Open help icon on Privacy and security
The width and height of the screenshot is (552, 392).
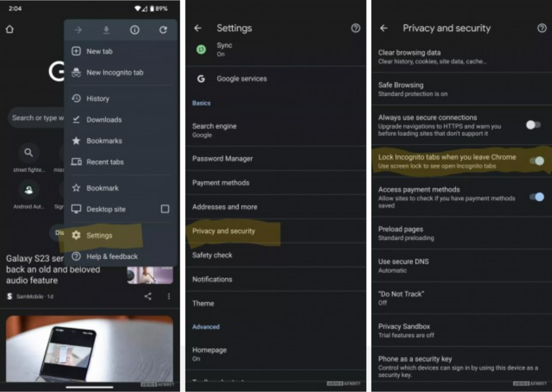pos(542,28)
